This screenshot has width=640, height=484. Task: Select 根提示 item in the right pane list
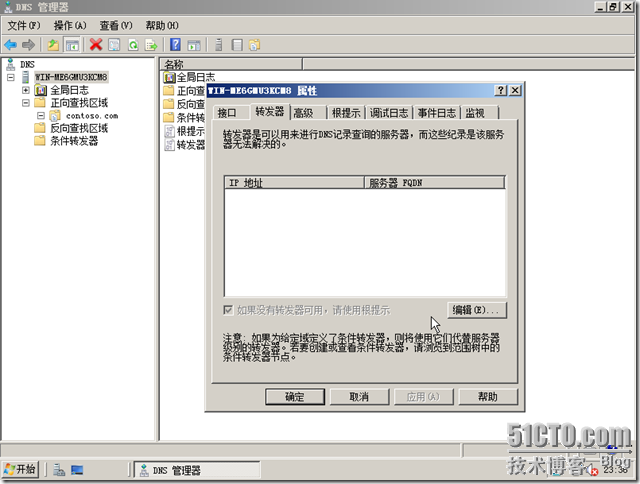pyautogui.click(x=184, y=131)
